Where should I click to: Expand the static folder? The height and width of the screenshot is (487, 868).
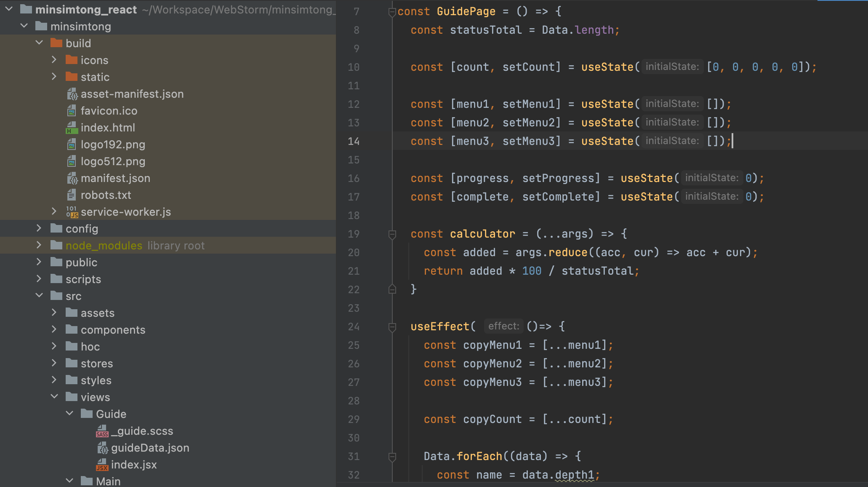(x=54, y=77)
